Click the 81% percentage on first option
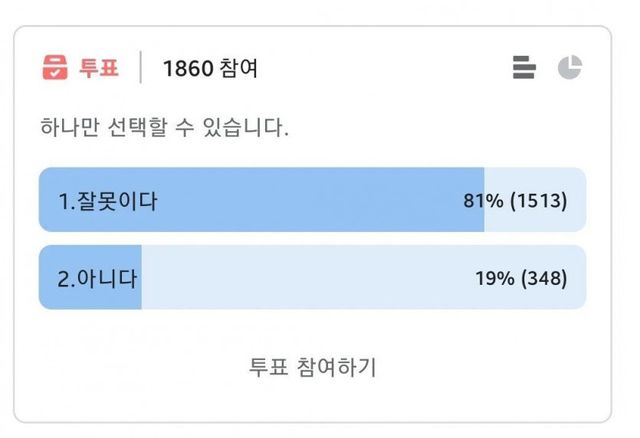This screenshot has height=438, width=640. 483,201
